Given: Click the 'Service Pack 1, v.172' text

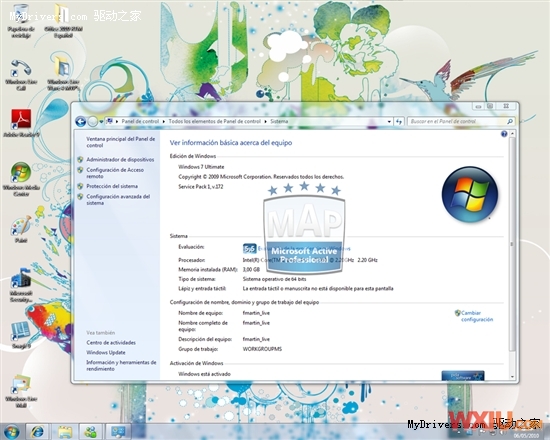Looking at the screenshot, I should [x=201, y=187].
